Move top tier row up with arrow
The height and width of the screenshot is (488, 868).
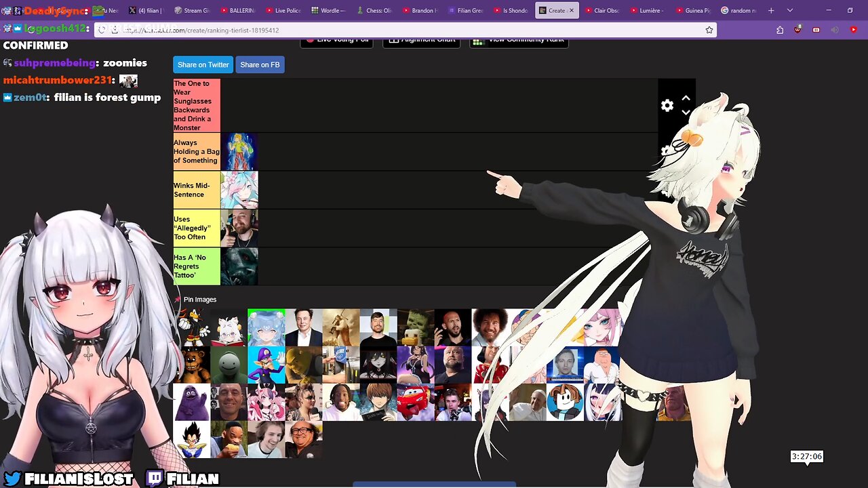686,98
